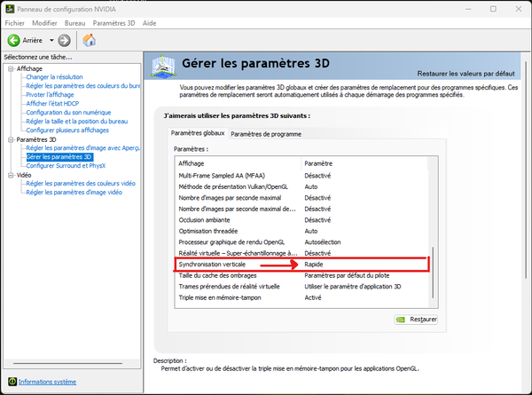Click Restaurer les valeurs par défaut
532x395 pixels.
point(465,74)
